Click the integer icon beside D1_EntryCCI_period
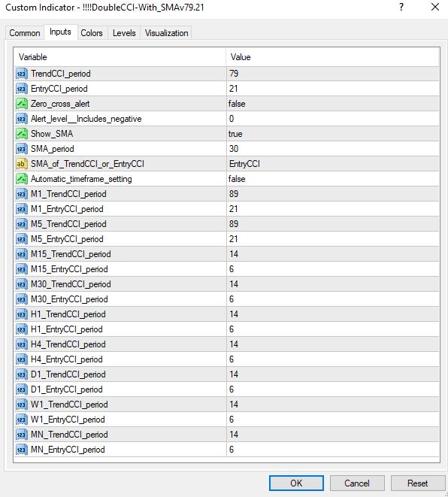The image size is (448, 497). pyautogui.click(x=22, y=389)
